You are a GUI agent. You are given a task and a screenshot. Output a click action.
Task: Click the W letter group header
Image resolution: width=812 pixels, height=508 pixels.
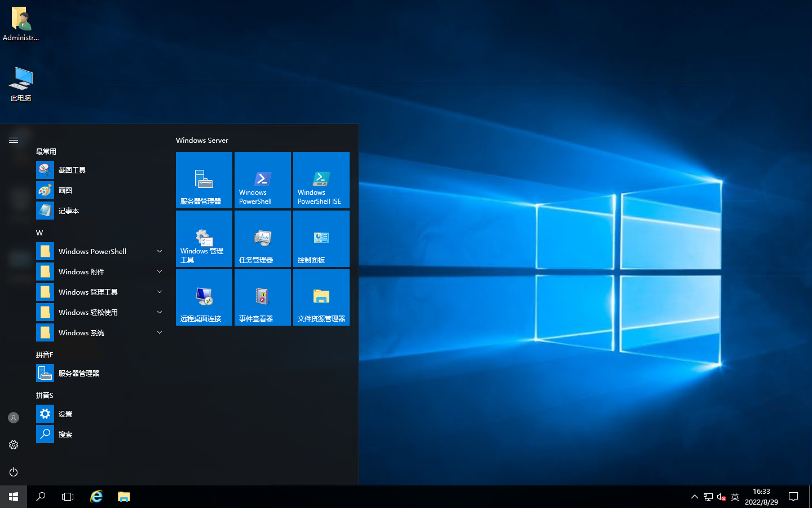[39, 233]
